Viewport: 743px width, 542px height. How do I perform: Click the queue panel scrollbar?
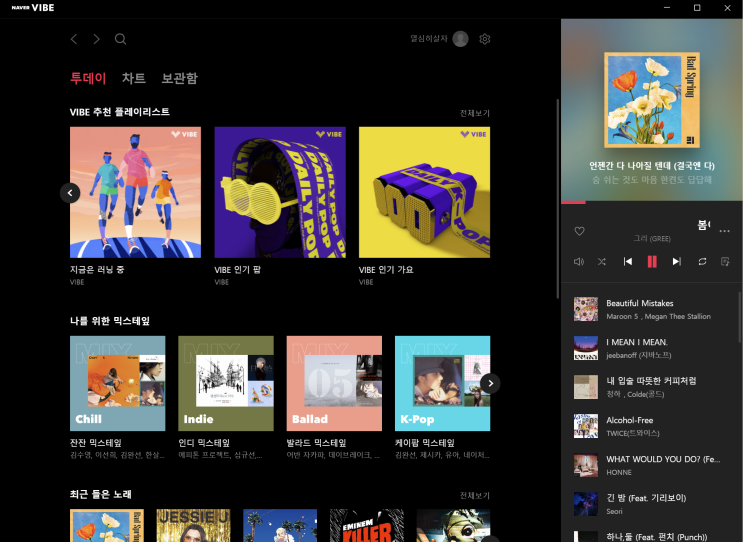(x=740, y=317)
